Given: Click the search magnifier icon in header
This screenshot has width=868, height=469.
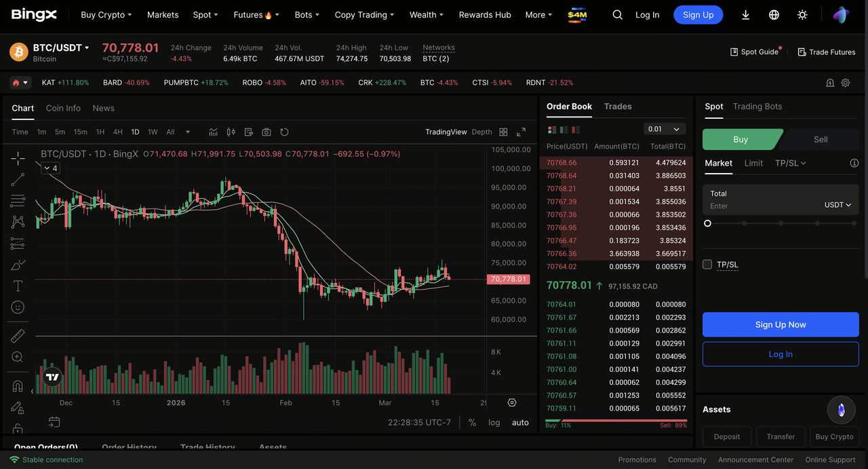Looking at the screenshot, I should (x=617, y=15).
